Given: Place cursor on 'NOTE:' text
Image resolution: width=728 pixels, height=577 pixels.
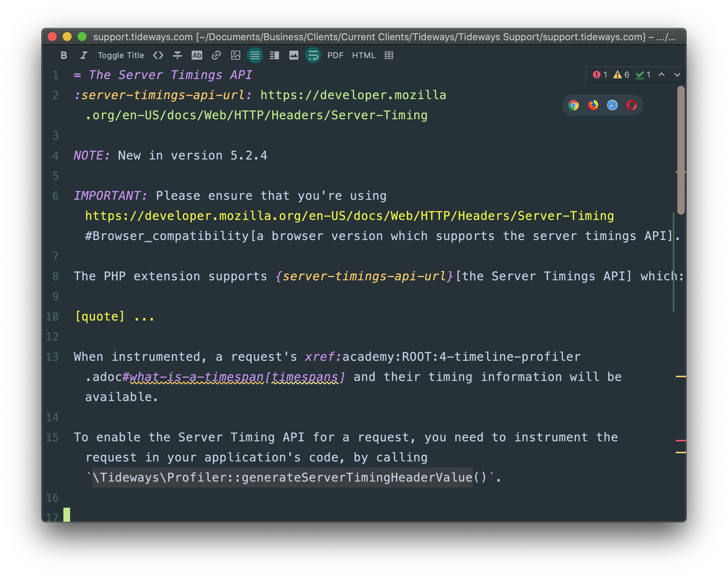Looking at the screenshot, I should [x=92, y=155].
